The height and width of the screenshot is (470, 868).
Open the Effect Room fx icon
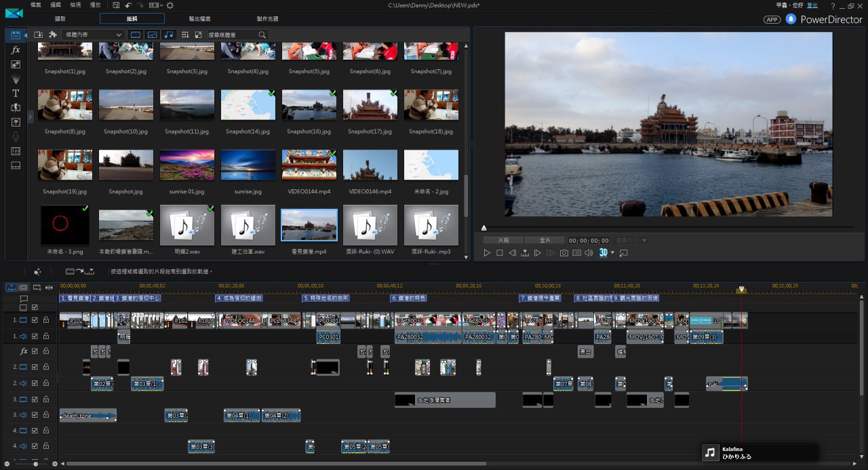16,50
